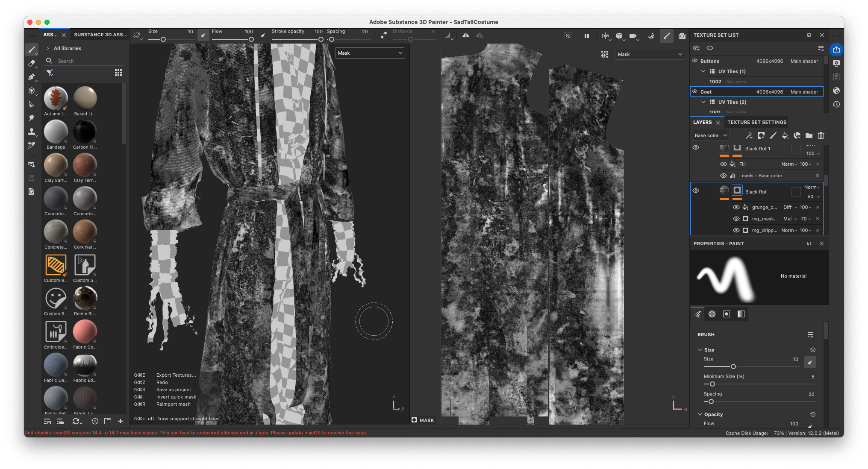
Task: Collapse the UV Tiles (1) group
Action: coord(703,71)
